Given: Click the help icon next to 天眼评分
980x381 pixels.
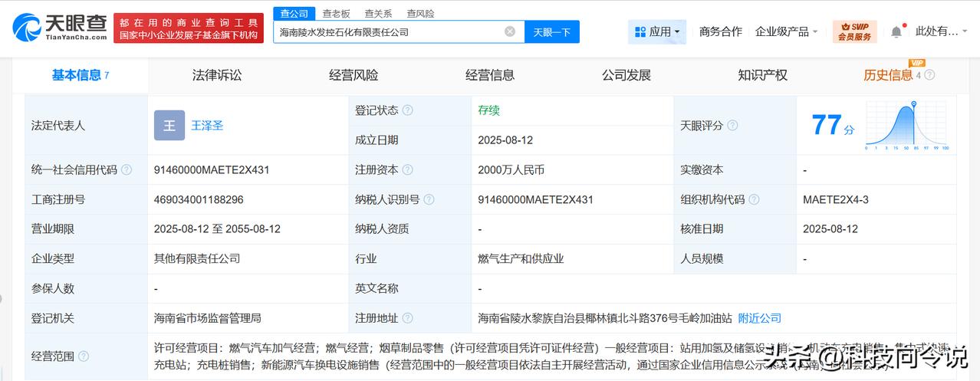Looking at the screenshot, I should click(733, 125).
